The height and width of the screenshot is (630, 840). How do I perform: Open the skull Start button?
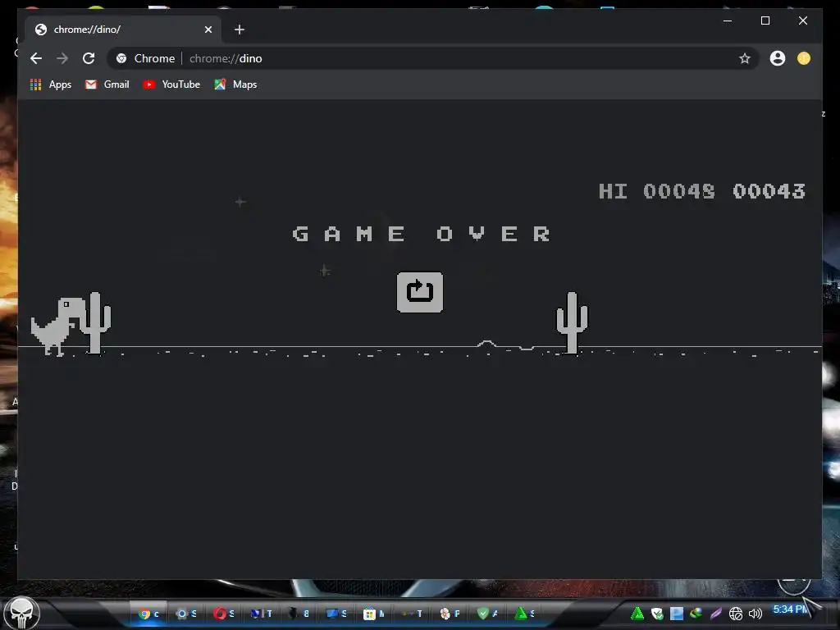pyautogui.click(x=21, y=613)
